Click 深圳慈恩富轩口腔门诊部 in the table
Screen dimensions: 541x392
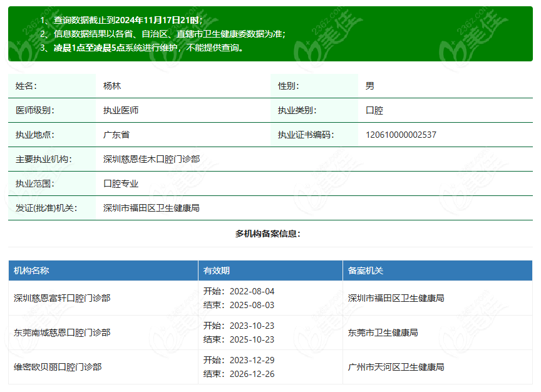[62, 298]
